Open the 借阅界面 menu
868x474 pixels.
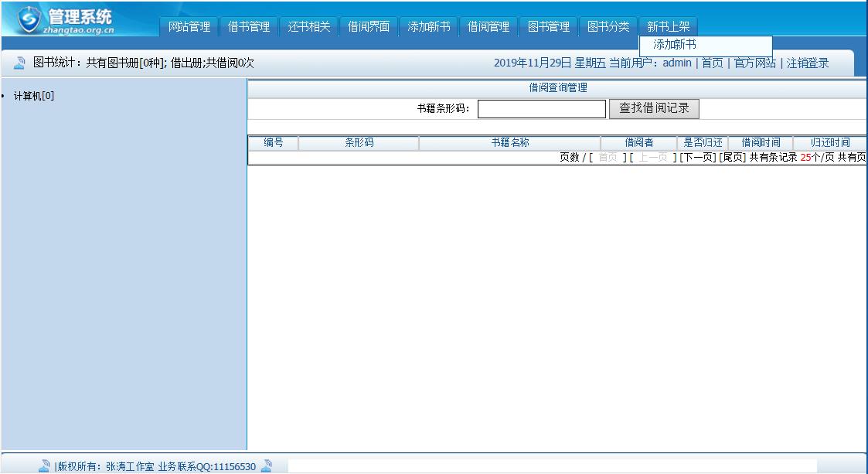click(x=368, y=26)
